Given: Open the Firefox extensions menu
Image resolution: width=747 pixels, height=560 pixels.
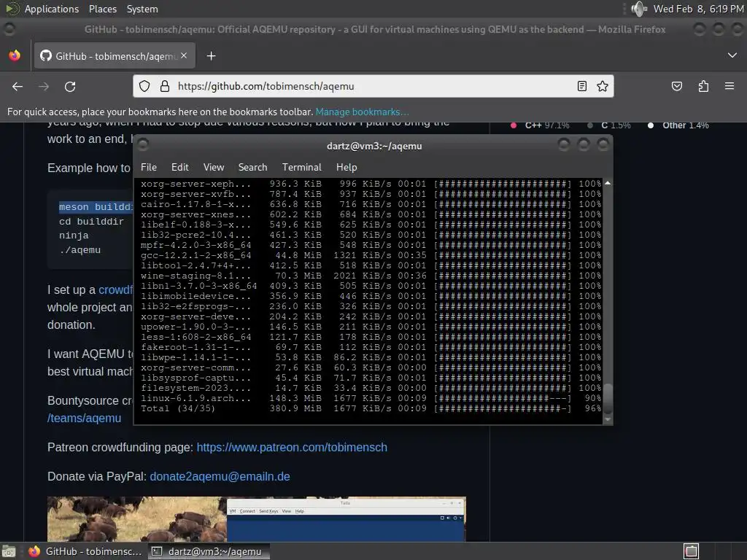Looking at the screenshot, I should click(x=703, y=86).
